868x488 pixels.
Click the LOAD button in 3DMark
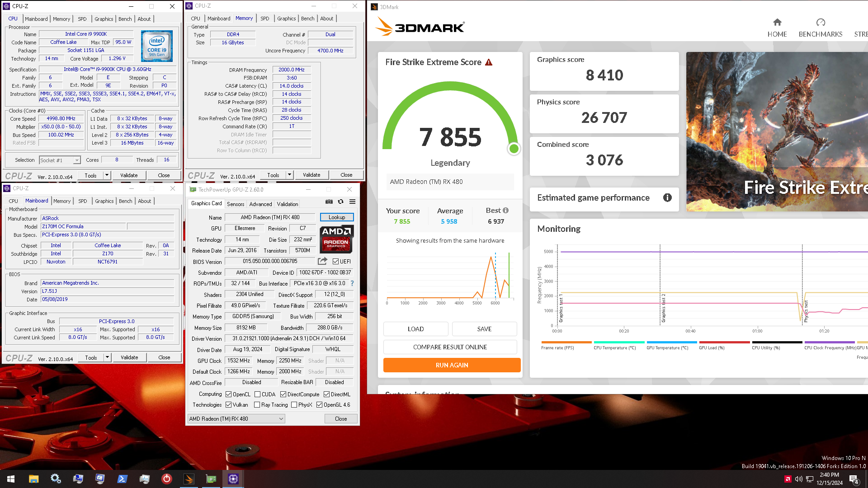click(415, 329)
